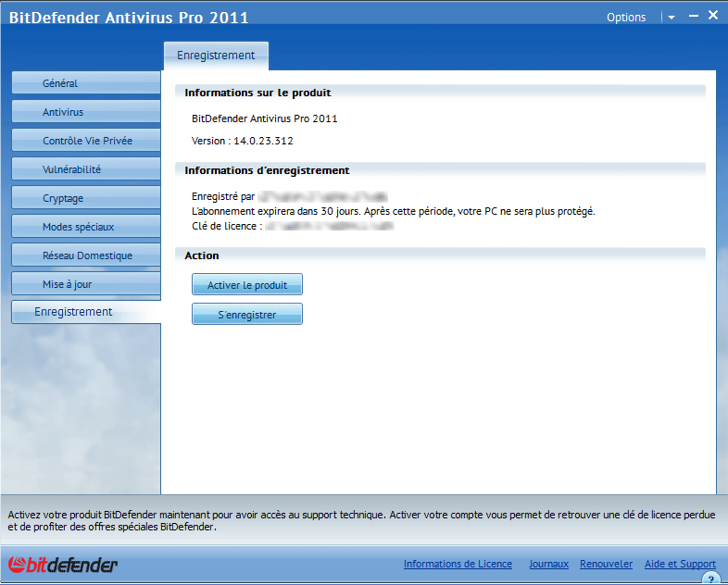The width and height of the screenshot is (728, 585).
Task: Open the Aide et Support link
Action: [680, 564]
